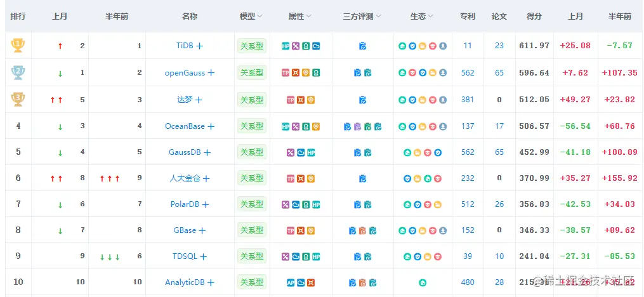Click the orange square-frame icon in 达梦 row

(x=301, y=100)
